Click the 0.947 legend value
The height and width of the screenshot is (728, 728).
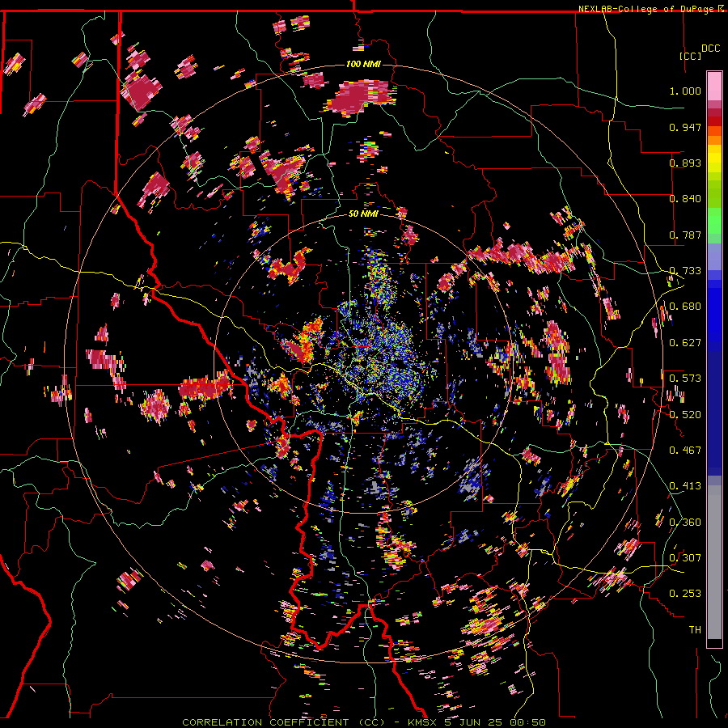pyautogui.click(x=685, y=127)
